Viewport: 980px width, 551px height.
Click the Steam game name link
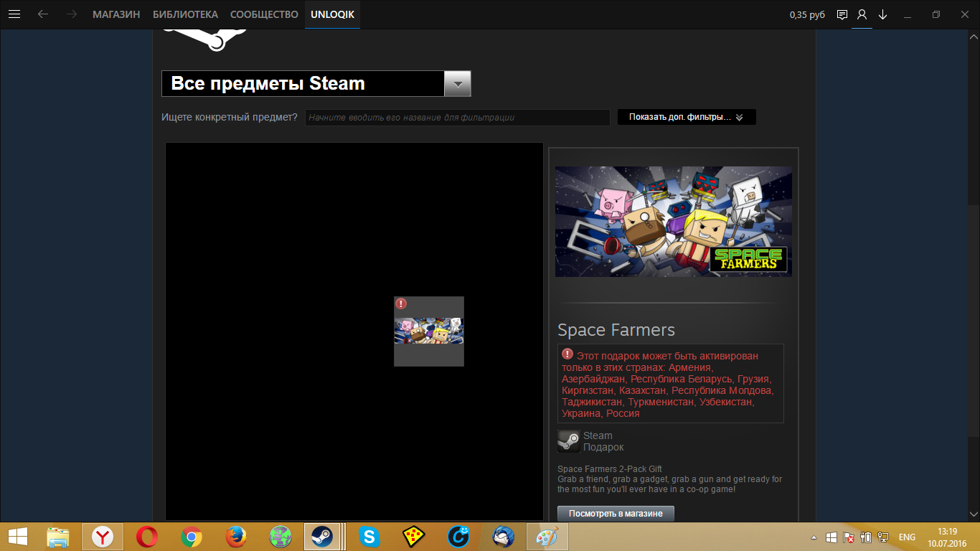click(x=598, y=435)
